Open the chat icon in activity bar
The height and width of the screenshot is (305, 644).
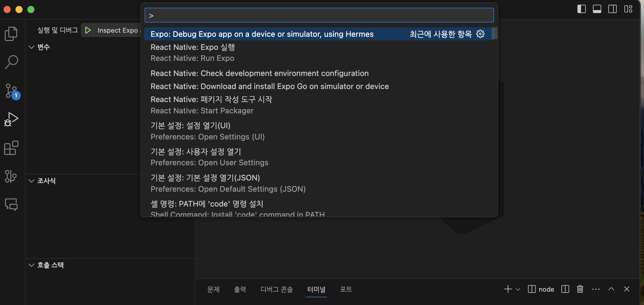click(11, 204)
